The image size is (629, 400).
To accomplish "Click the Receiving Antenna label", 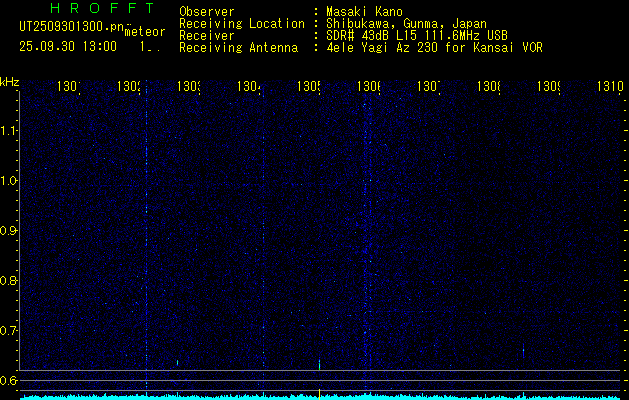I will click(239, 48).
